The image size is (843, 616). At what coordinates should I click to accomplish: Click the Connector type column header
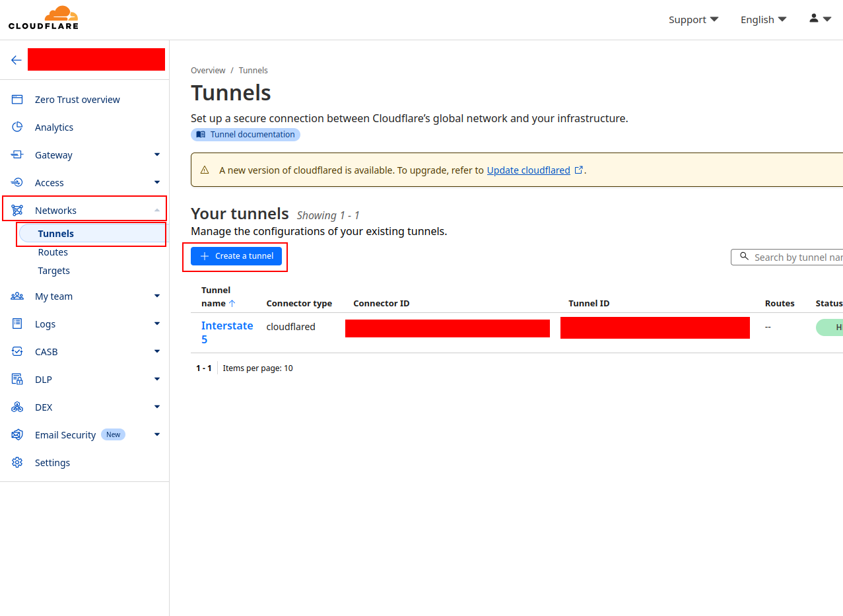299,304
